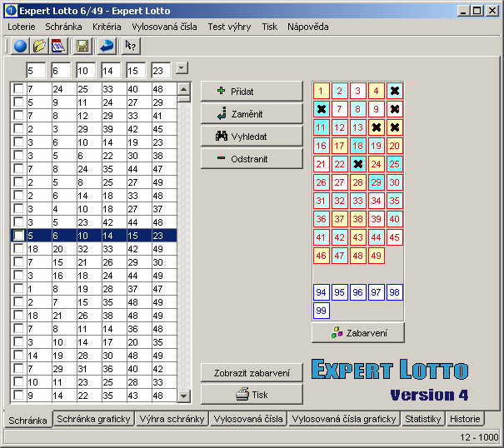Select number 1 in the number grid

[x=321, y=91]
